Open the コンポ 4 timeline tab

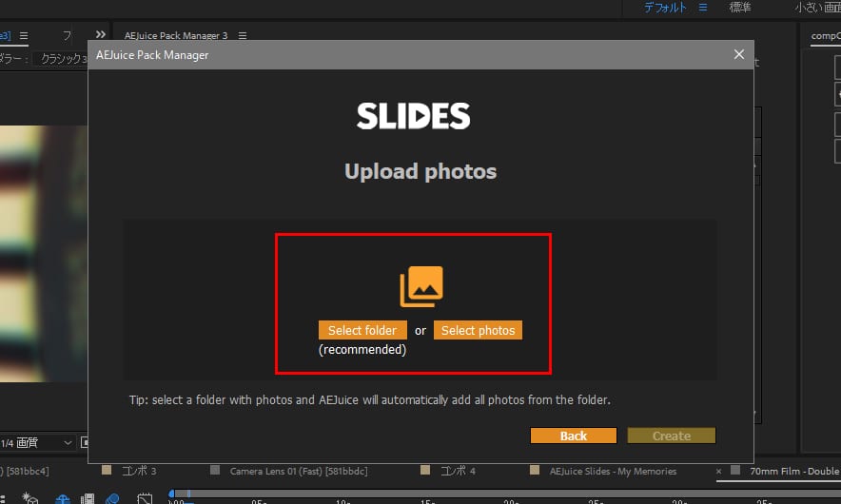pyautogui.click(x=458, y=471)
